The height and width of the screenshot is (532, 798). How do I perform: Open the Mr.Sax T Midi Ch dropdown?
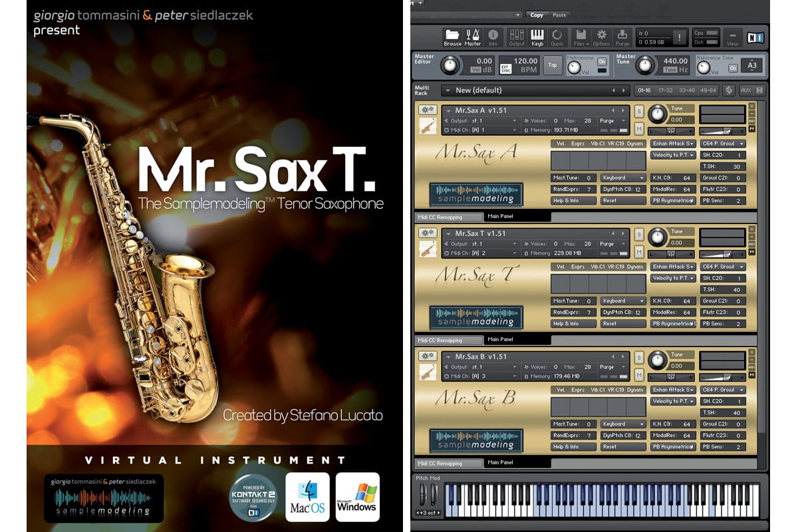tap(480, 253)
